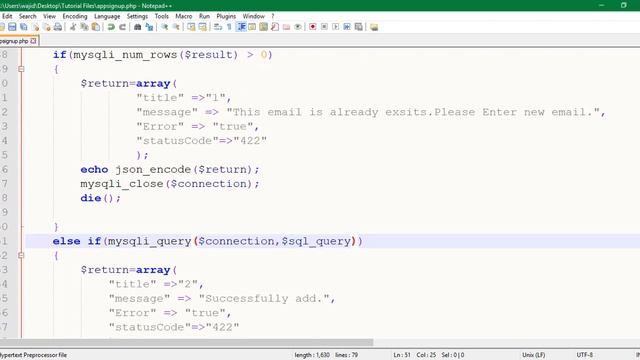This screenshot has height=360, width=640.
Task: Collapse the fold under else if(mysqli_query
Action: click(x=21, y=256)
